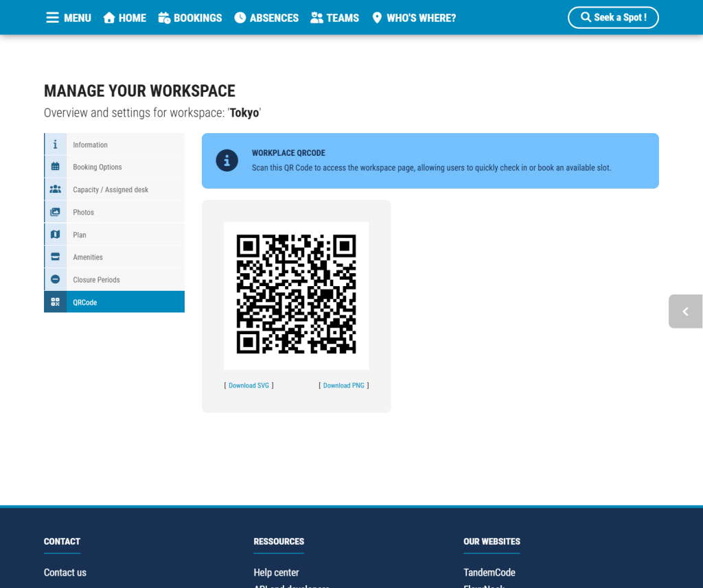The image size is (703, 588).
Task: Open the Contact us footer link
Action: pyautogui.click(x=65, y=572)
